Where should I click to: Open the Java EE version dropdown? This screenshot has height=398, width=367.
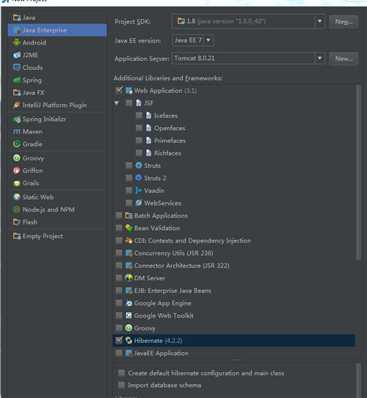pos(193,41)
